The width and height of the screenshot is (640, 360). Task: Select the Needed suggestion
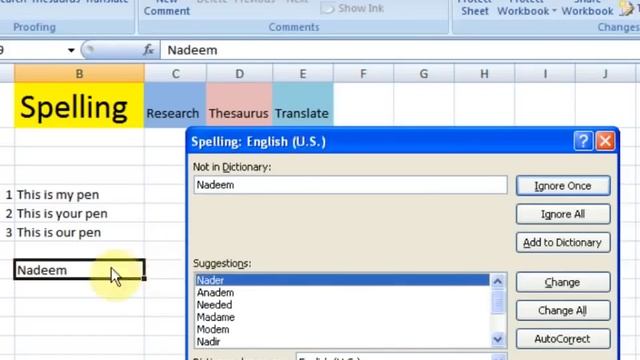tap(342, 305)
